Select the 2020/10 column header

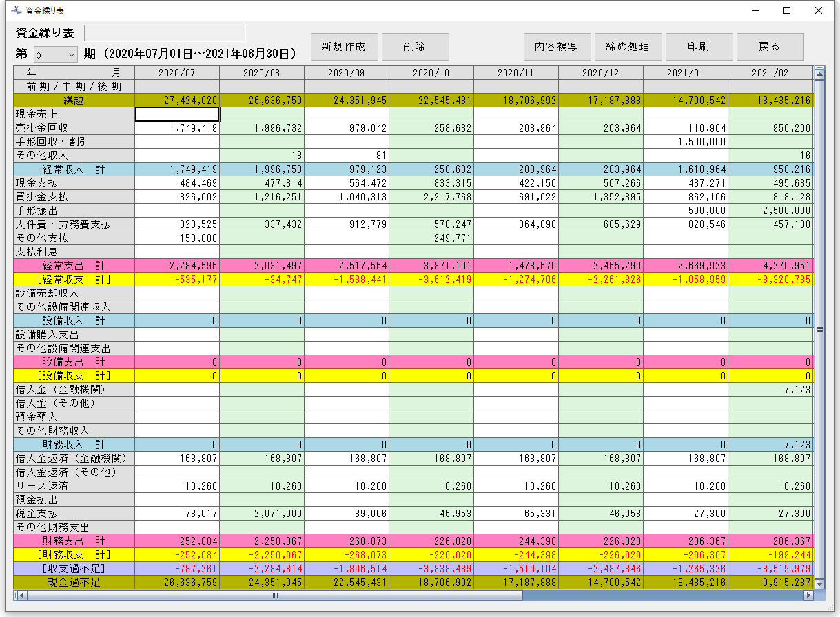pyautogui.click(x=431, y=72)
